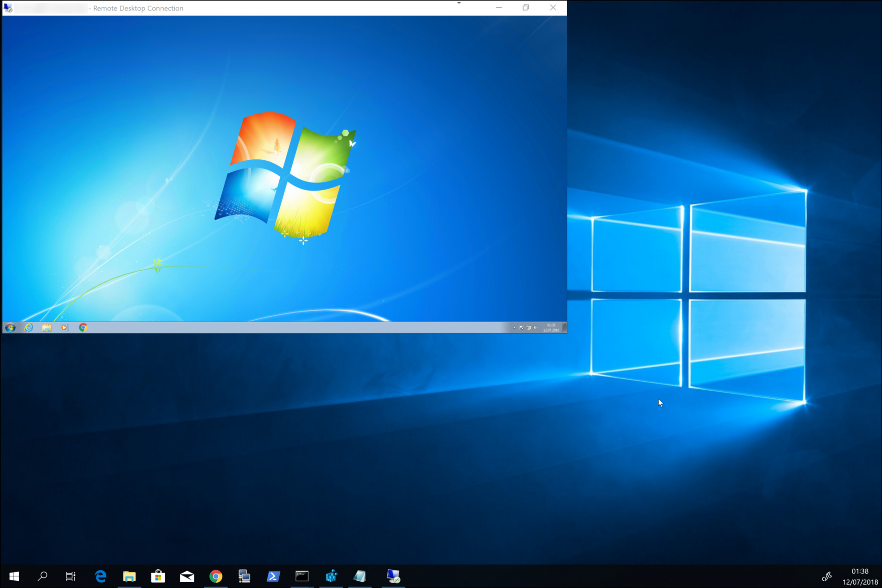Open network icon in remote system tray
Screen dimensions: 882x588
click(x=528, y=328)
